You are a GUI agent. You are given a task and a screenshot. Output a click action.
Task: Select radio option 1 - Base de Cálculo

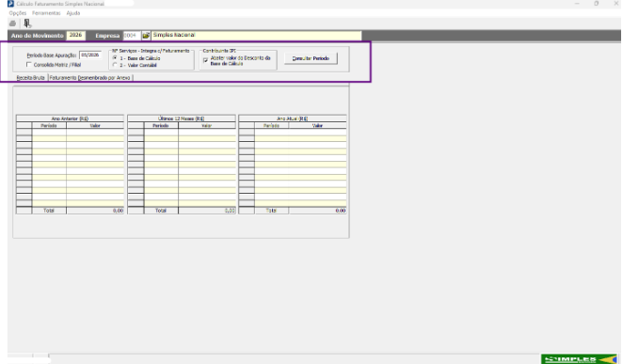tap(115, 58)
